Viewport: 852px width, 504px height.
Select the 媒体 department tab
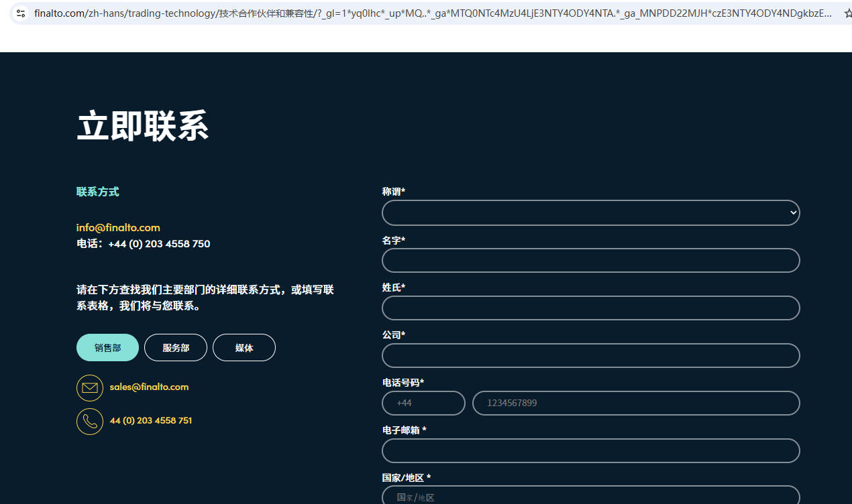click(244, 348)
